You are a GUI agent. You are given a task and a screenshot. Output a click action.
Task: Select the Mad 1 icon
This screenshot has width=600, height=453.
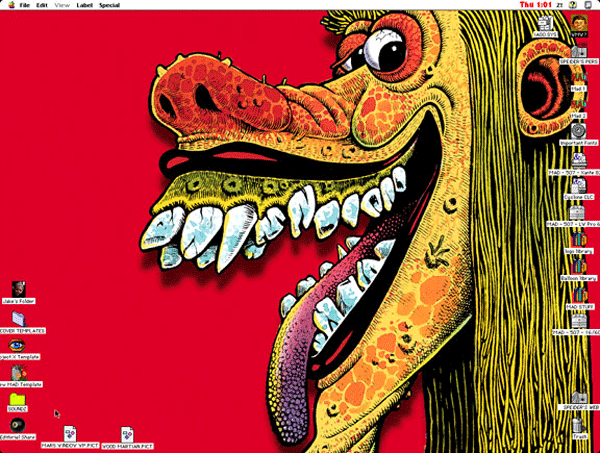coord(579,78)
